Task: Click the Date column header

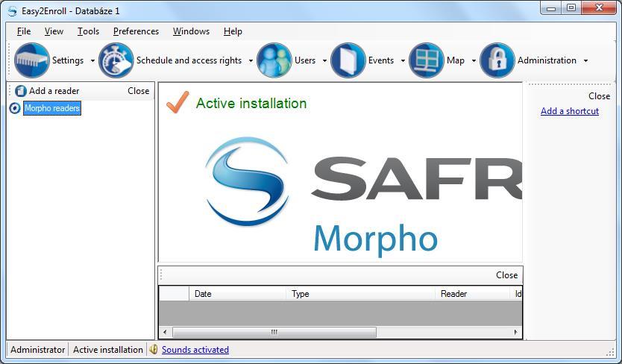Action: [237, 294]
